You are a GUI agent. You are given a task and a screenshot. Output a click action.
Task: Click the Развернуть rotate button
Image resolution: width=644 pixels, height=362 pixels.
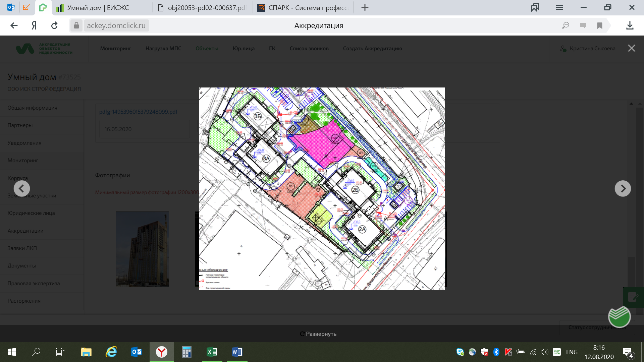click(x=318, y=334)
